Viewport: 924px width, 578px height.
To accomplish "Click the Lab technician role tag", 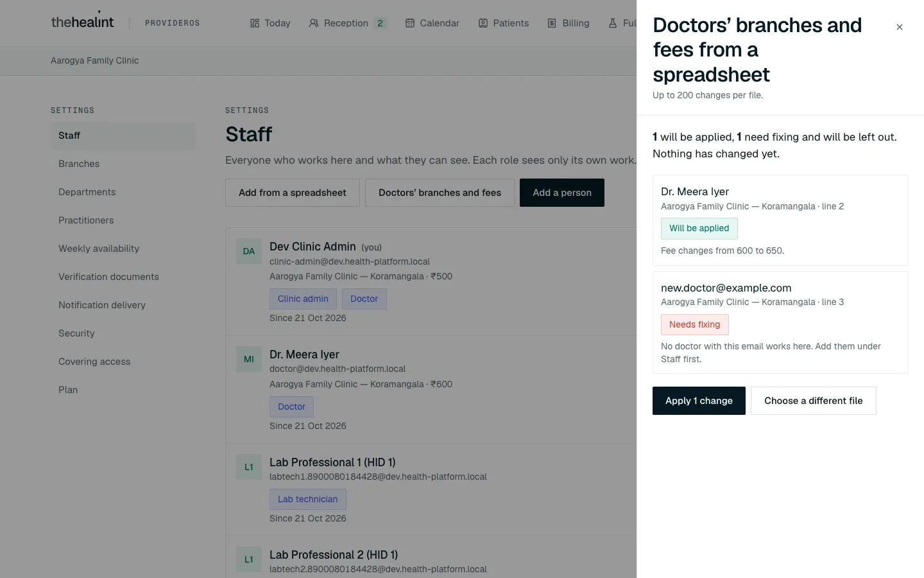I will [x=308, y=499].
